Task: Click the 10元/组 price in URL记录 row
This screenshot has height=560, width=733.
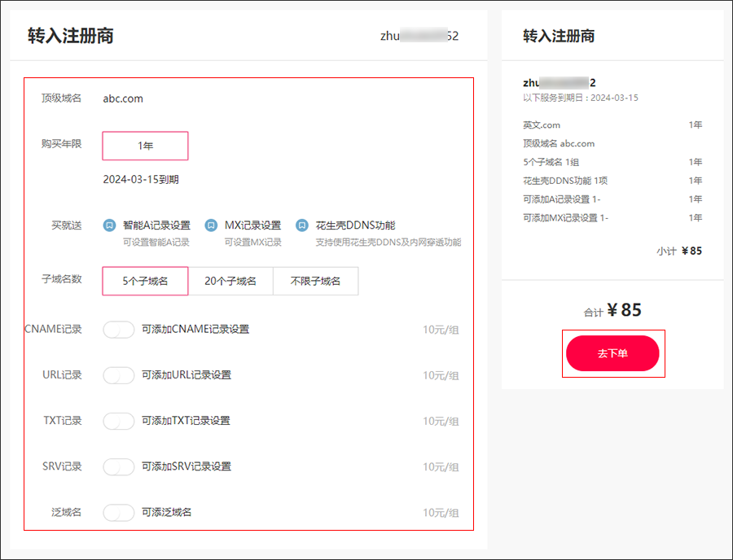Action: click(441, 375)
